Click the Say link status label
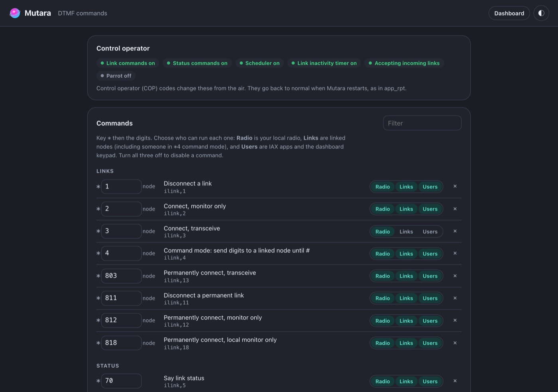 184,378
